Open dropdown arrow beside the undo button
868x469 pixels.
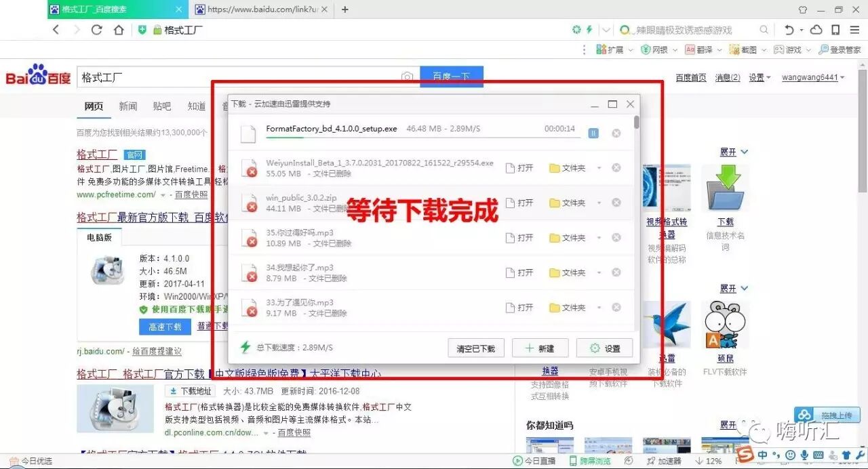(801, 30)
